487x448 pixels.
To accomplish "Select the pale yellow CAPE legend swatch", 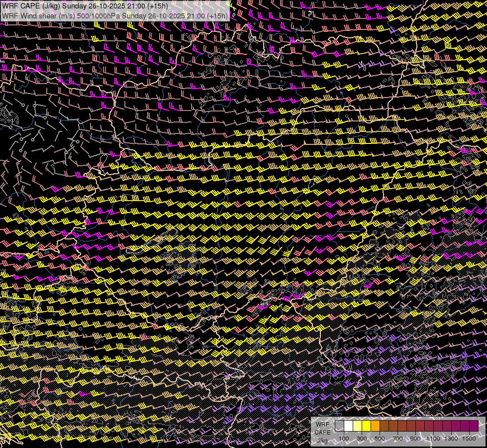I will coord(358,426).
